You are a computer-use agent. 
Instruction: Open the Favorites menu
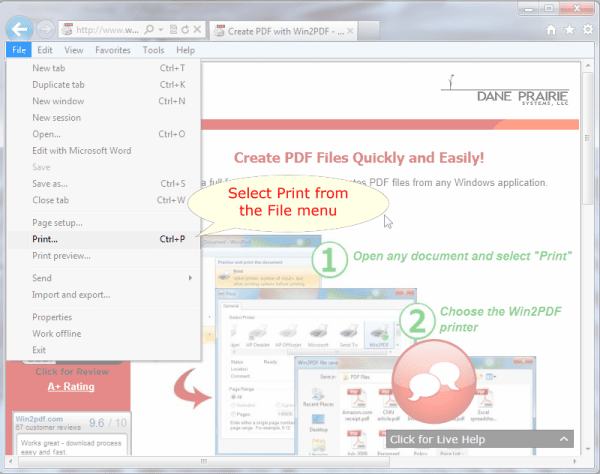(x=112, y=49)
